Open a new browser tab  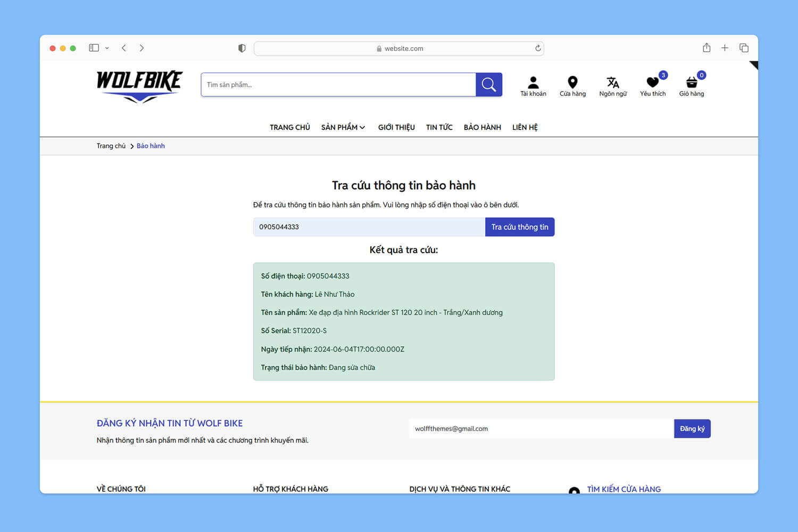pos(725,48)
